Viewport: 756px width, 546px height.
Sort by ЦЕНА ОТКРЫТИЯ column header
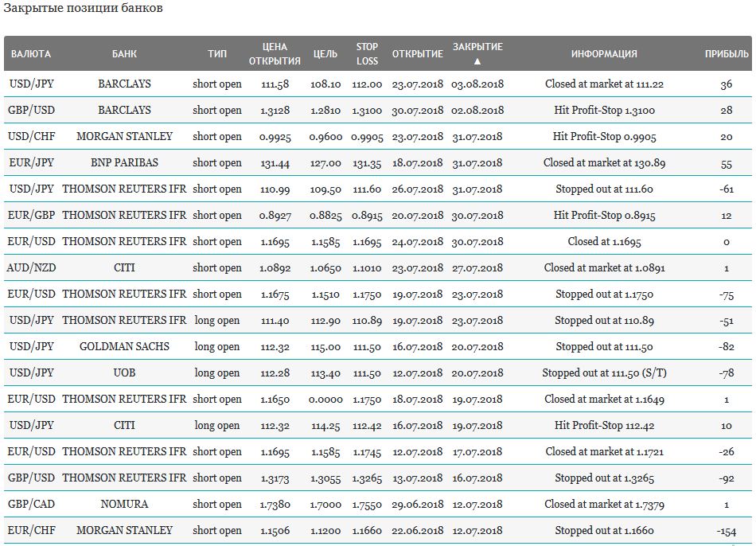[x=275, y=54]
